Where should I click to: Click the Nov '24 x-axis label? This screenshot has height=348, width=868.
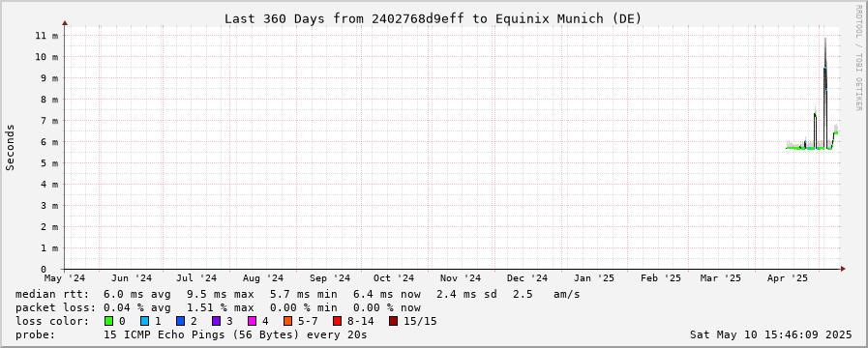(462, 278)
